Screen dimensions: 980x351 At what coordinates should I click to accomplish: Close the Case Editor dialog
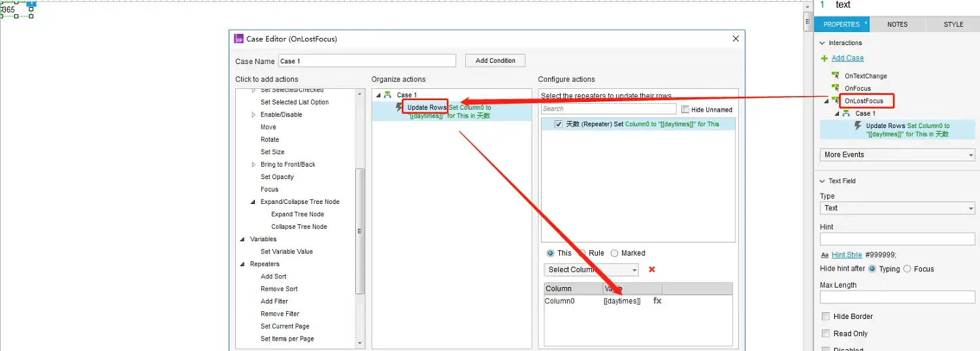736,39
